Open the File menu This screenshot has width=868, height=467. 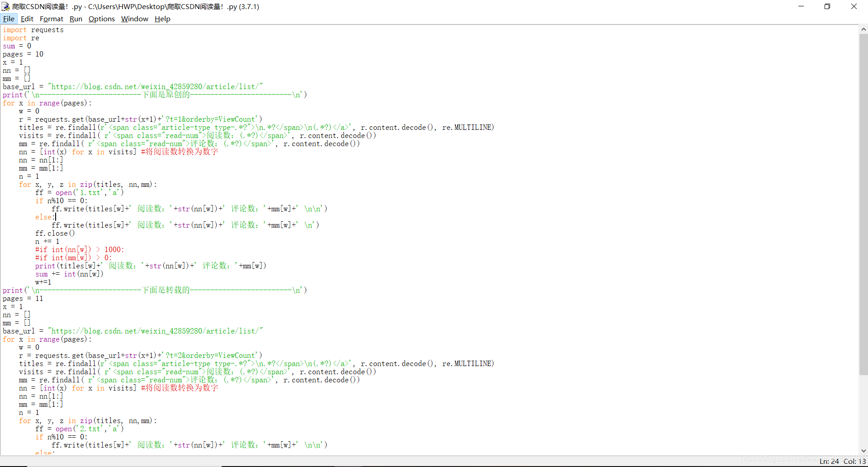click(9, 19)
